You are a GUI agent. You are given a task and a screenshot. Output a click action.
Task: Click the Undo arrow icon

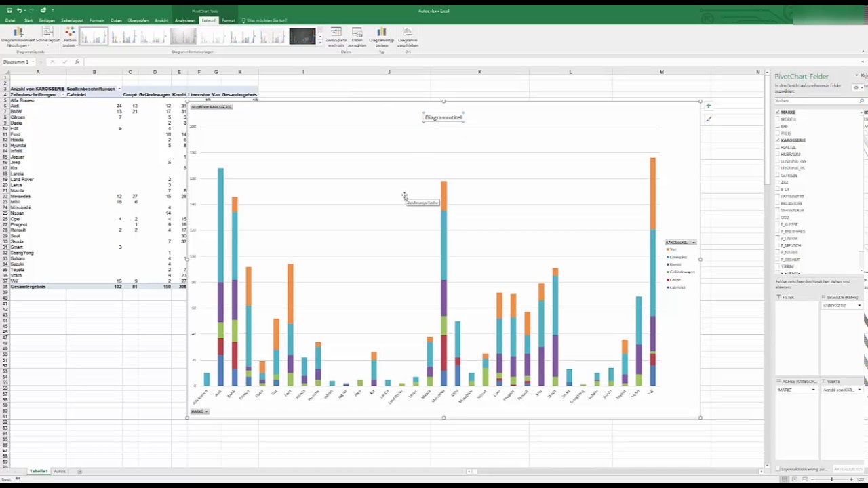tap(19, 11)
